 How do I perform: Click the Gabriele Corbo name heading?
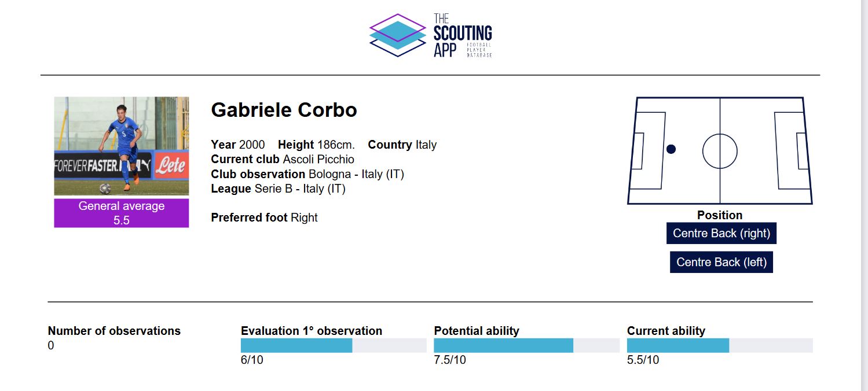coord(284,110)
